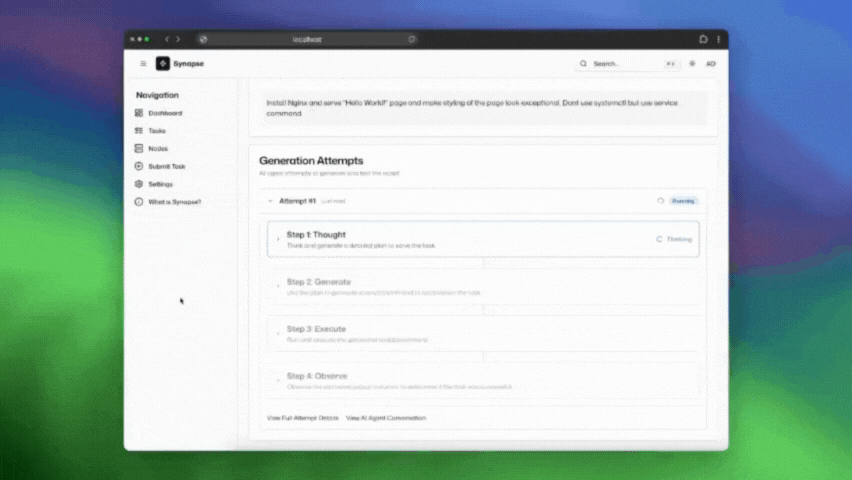852x480 pixels.
Task: Click the Settings gear icon in the sidebar
Action: point(139,184)
